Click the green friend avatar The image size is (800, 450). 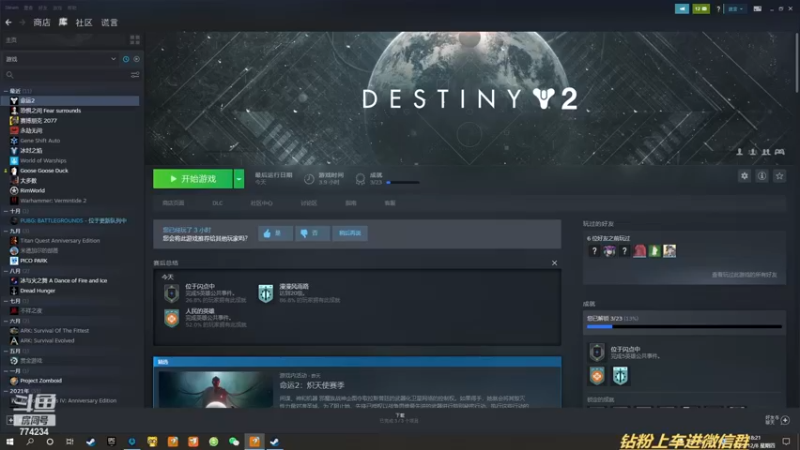pos(654,251)
